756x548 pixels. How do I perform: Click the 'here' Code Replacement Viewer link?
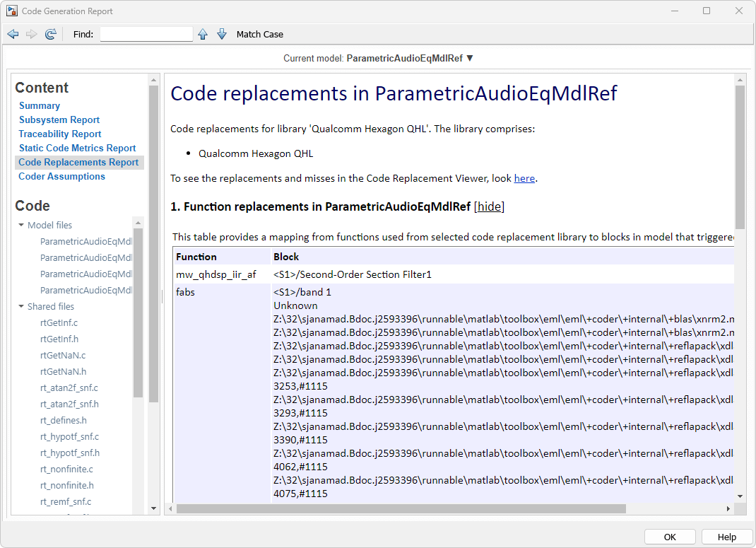pos(524,178)
